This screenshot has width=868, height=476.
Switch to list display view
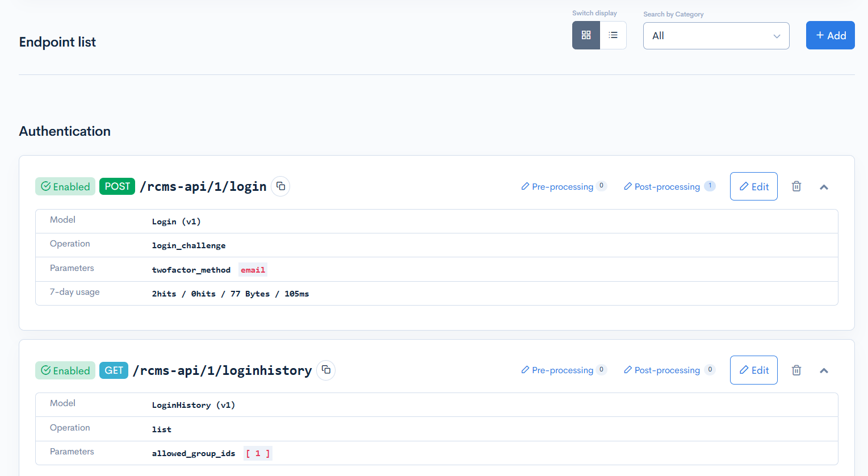click(x=613, y=35)
